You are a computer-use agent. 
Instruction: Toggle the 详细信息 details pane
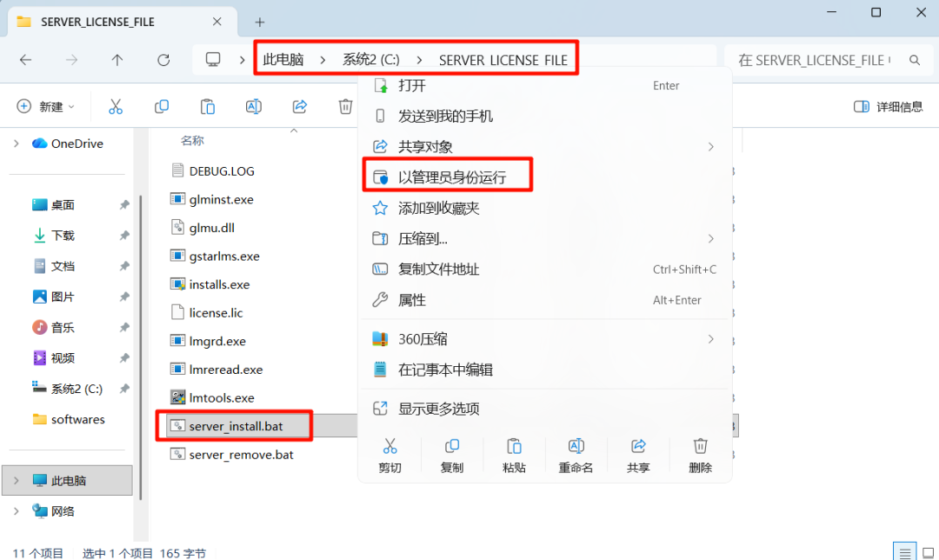tap(888, 107)
